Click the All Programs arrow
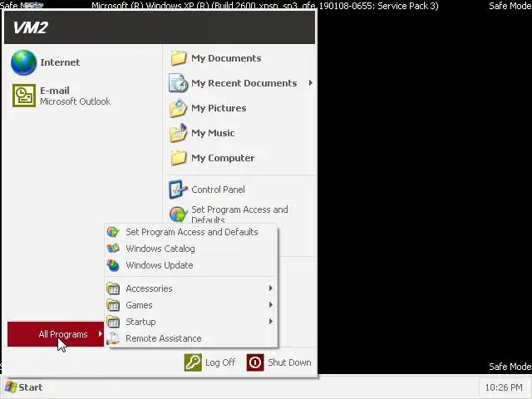 (100, 334)
